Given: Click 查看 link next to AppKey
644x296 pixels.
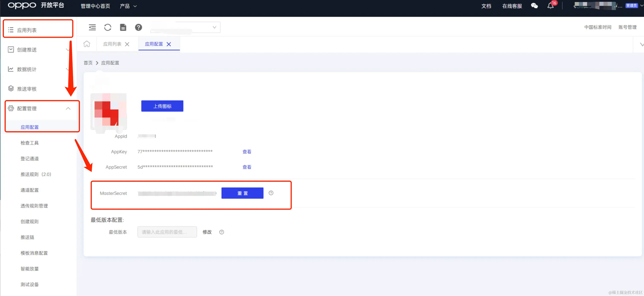Looking at the screenshot, I should pos(247,151).
